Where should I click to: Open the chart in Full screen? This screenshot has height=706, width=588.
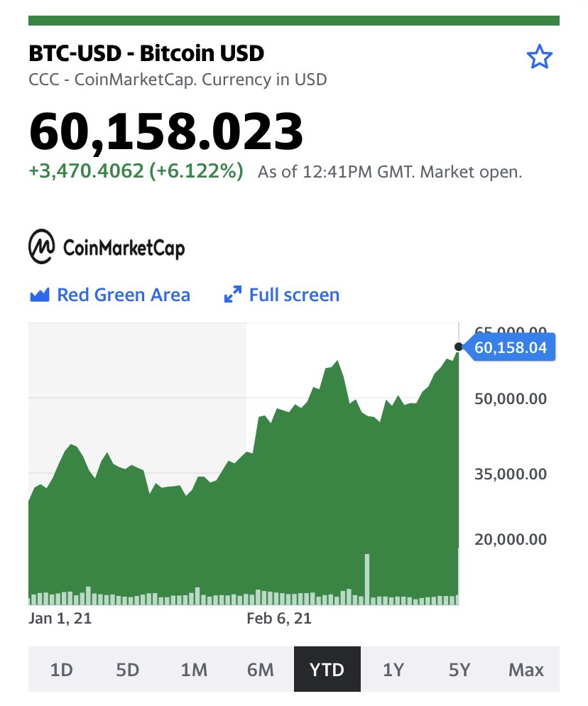click(293, 295)
